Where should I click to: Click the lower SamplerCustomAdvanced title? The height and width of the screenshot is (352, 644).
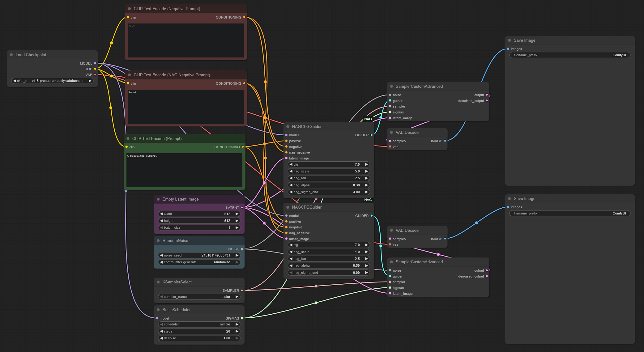click(x=419, y=262)
